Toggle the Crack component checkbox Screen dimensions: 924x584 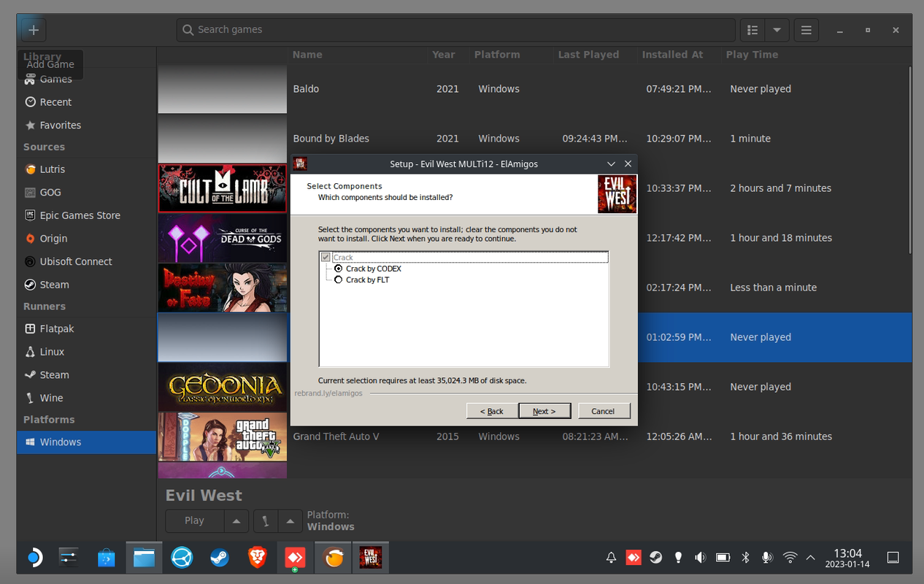tap(326, 258)
